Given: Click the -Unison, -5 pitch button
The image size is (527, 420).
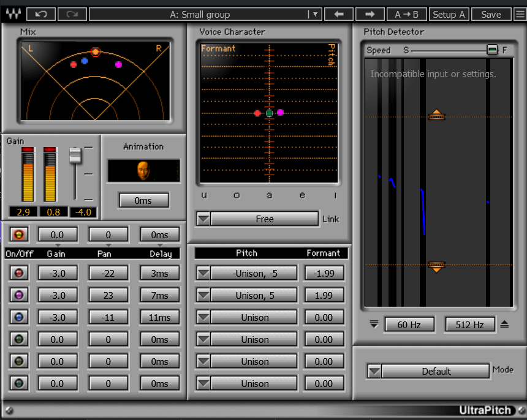Looking at the screenshot, I should click(254, 273).
